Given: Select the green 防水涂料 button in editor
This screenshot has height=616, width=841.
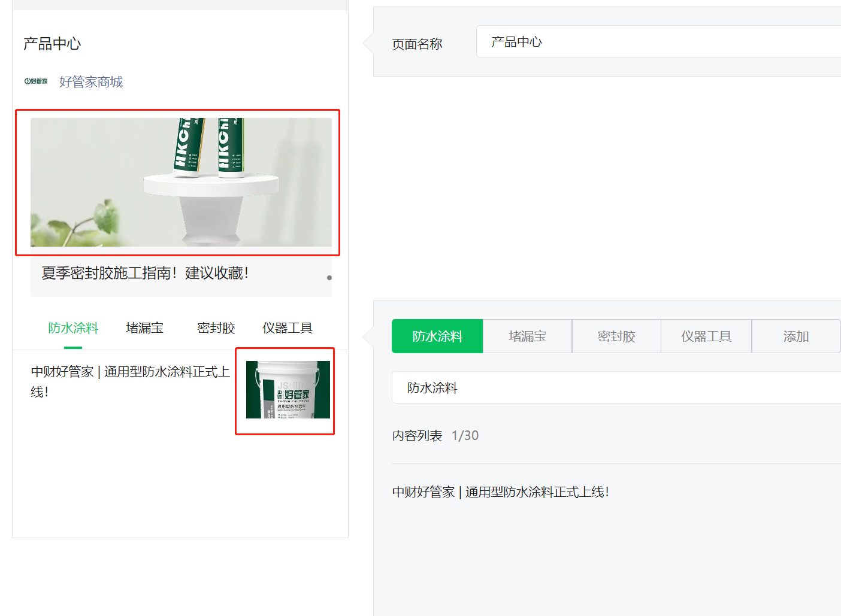Looking at the screenshot, I should click(x=437, y=336).
